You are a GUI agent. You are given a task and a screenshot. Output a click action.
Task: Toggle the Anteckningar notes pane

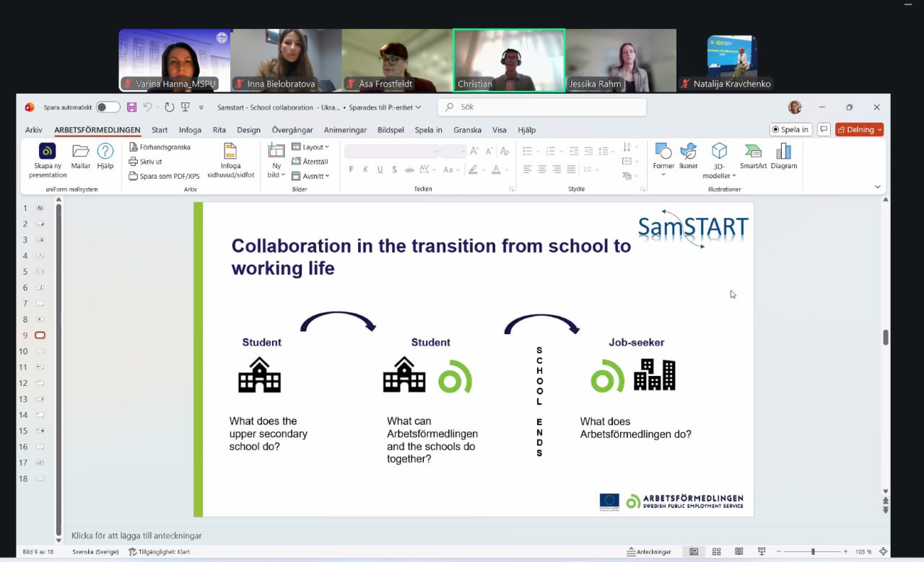coord(649,552)
